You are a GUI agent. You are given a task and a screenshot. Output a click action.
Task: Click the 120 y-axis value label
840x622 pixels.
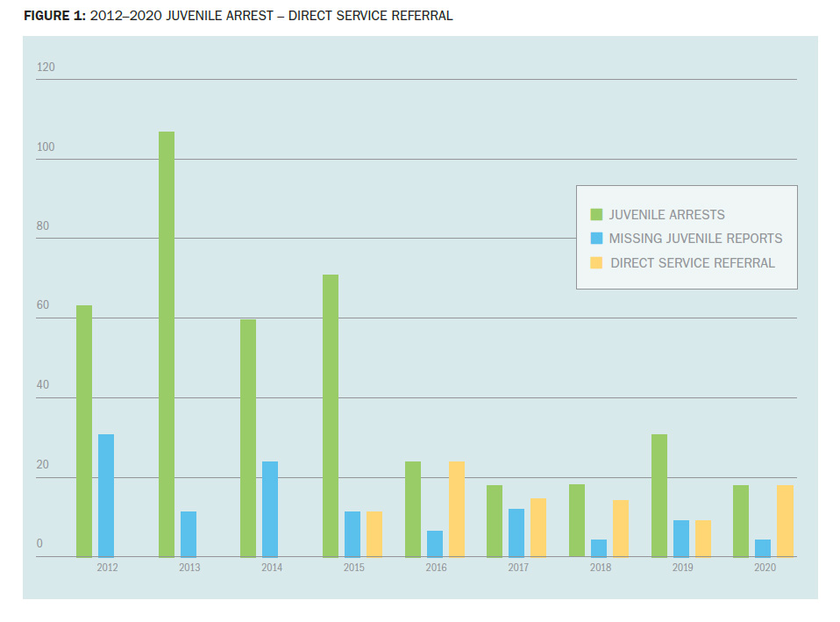coord(46,68)
